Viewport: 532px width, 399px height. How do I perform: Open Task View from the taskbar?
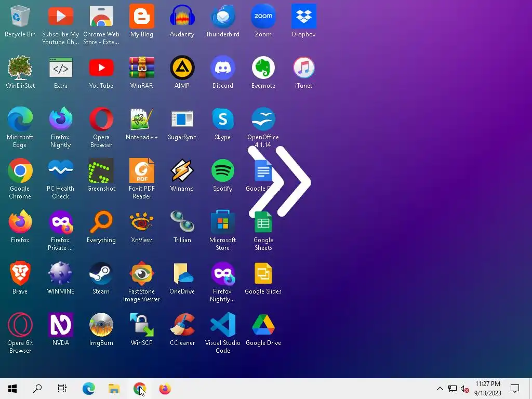pyautogui.click(x=62, y=389)
